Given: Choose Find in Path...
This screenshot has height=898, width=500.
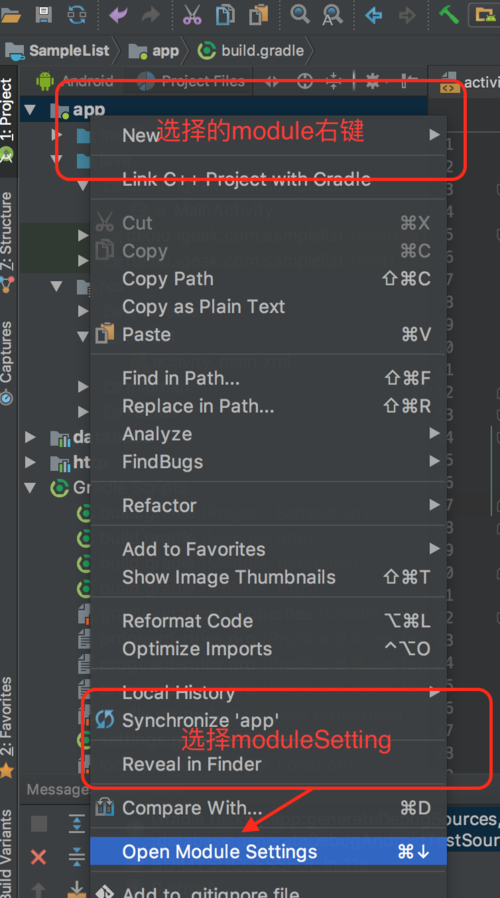Looking at the screenshot, I should point(268,378).
